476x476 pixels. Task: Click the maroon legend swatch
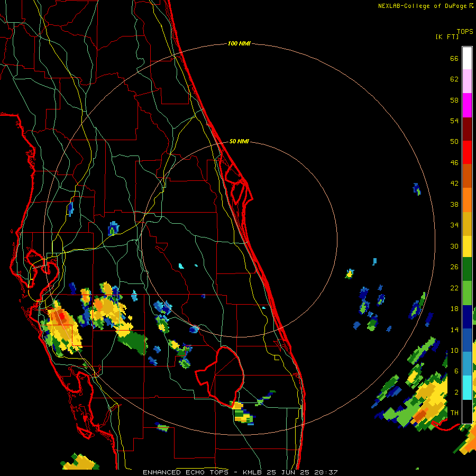(467, 129)
